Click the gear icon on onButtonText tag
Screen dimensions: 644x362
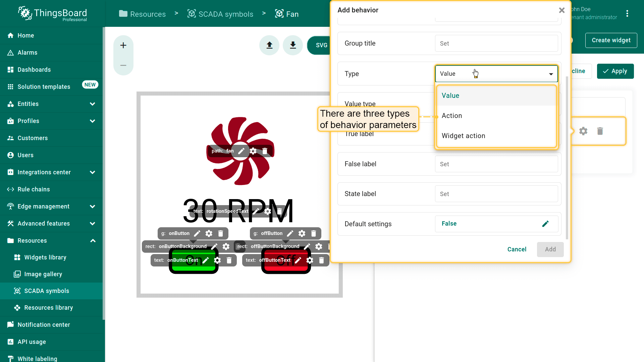[217, 260]
